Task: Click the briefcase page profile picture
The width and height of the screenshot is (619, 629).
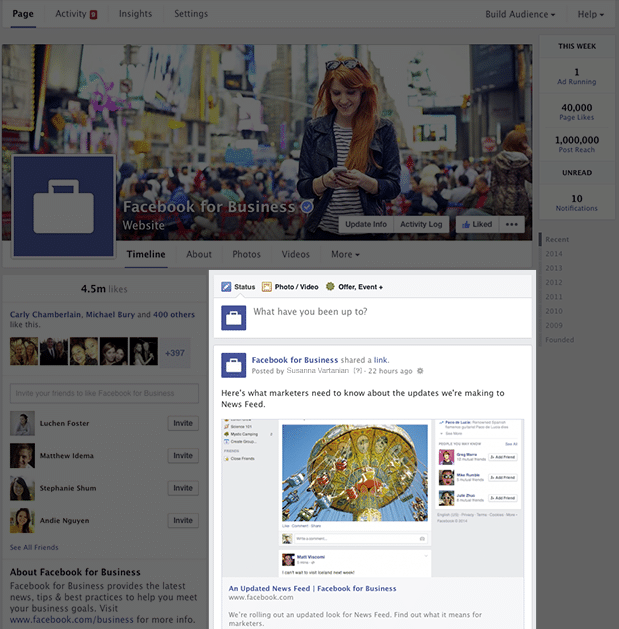Action: coord(63,206)
